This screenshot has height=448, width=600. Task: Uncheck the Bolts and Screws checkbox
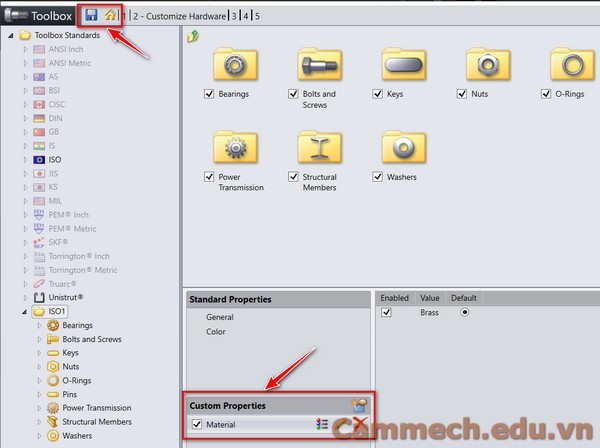[293, 94]
